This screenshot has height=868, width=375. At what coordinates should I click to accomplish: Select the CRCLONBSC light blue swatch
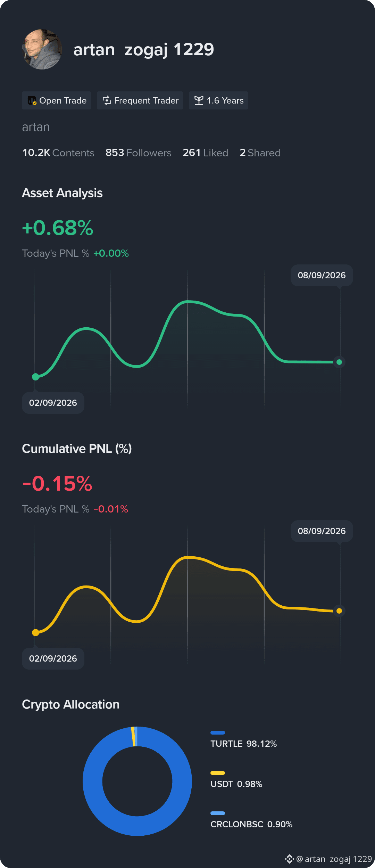pyautogui.click(x=218, y=813)
